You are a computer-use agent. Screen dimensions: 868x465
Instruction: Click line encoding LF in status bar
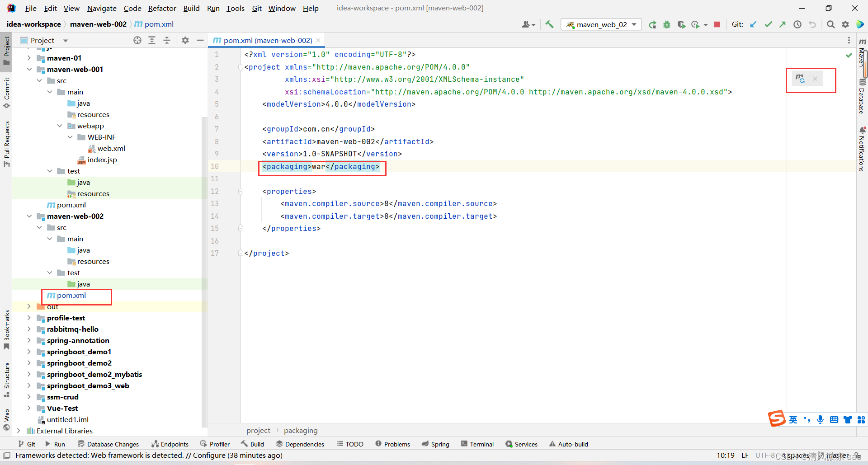point(745,455)
